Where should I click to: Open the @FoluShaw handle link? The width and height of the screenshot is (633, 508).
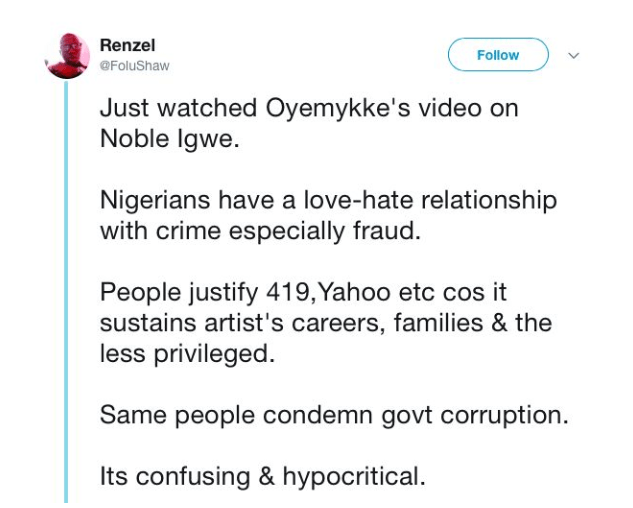pyautogui.click(x=134, y=66)
